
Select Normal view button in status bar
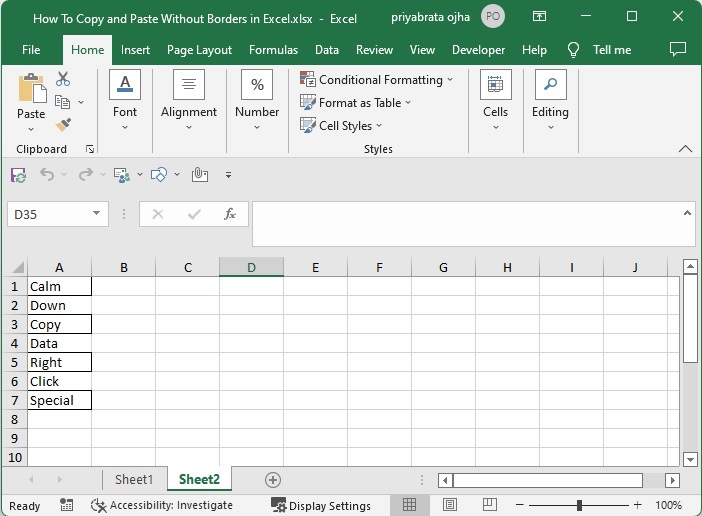411,505
